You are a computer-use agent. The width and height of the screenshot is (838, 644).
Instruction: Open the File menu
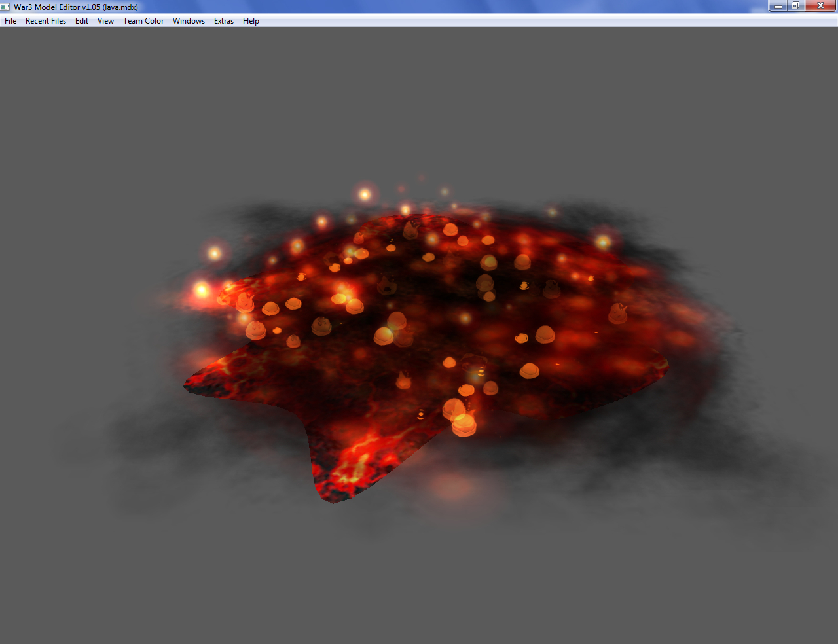10,21
